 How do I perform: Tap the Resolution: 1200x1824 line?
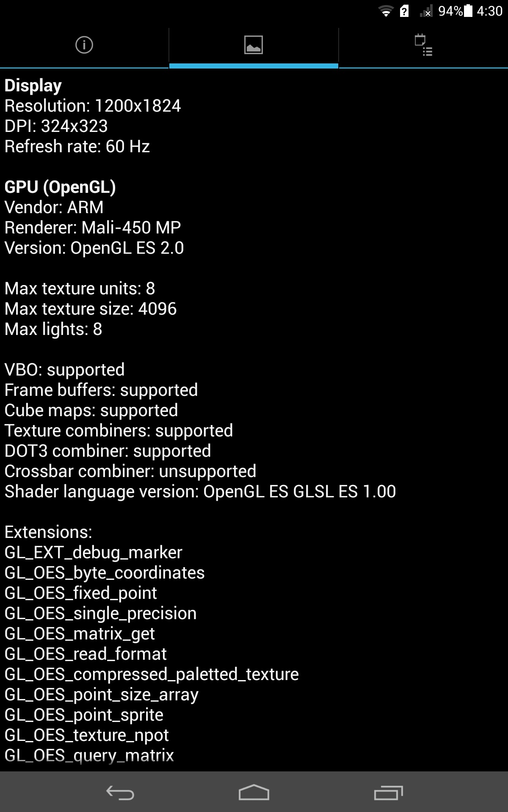[93, 106]
